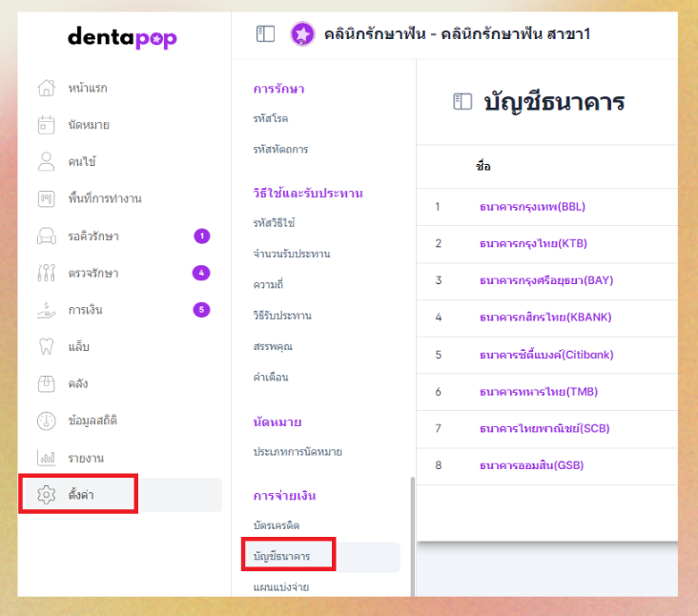698x616 pixels.
Task: Click the dentapop logo
Action: pos(122,37)
